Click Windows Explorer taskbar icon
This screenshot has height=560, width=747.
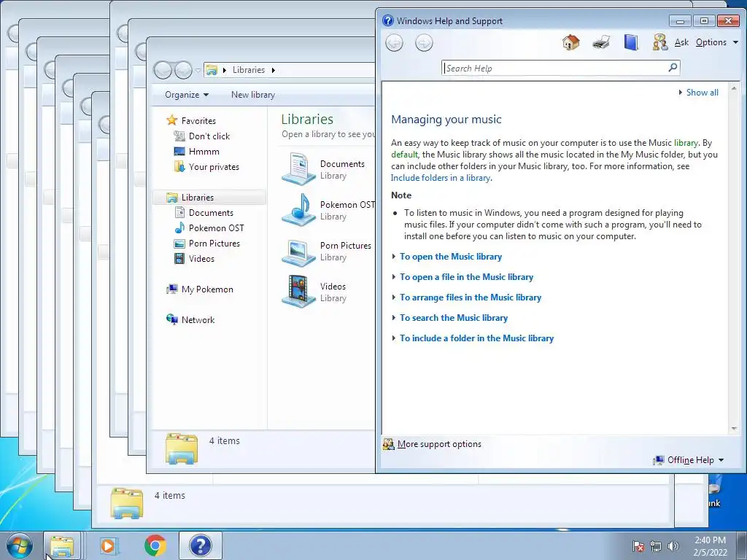pyautogui.click(x=62, y=545)
